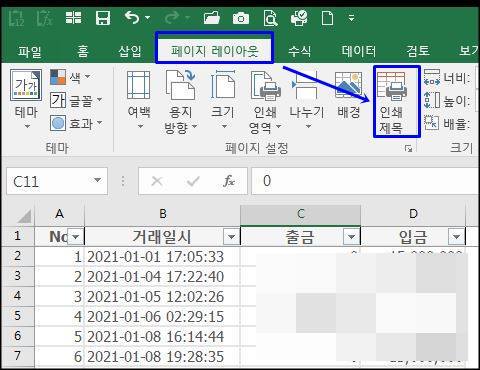Click the formula bar cancel X button
Image resolution: width=480 pixels, height=370 pixels.
pyautogui.click(x=157, y=181)
